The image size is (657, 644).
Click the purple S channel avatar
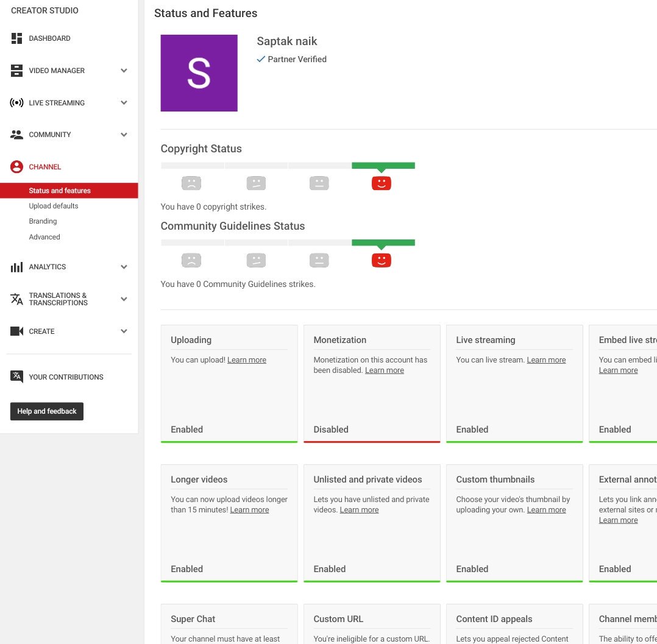[x=199, y=73]
